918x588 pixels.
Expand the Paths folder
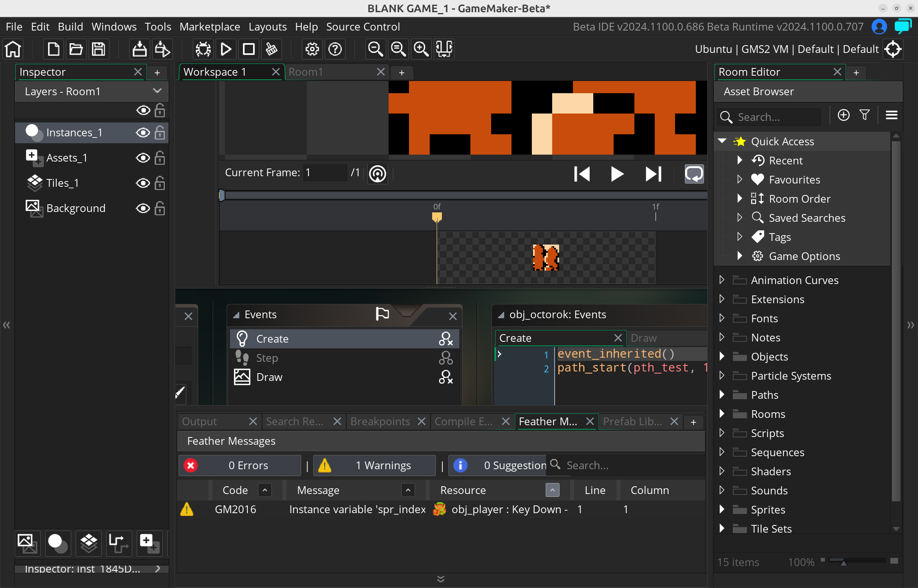[x=722, y=395]
